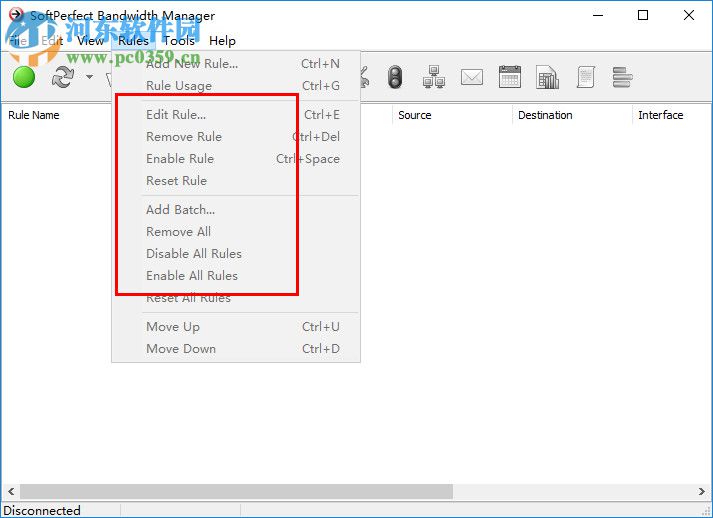This screenshot has width=713, height=518.
Task: Choose Move Down menu entry
Action: click(x=236, y=349)
